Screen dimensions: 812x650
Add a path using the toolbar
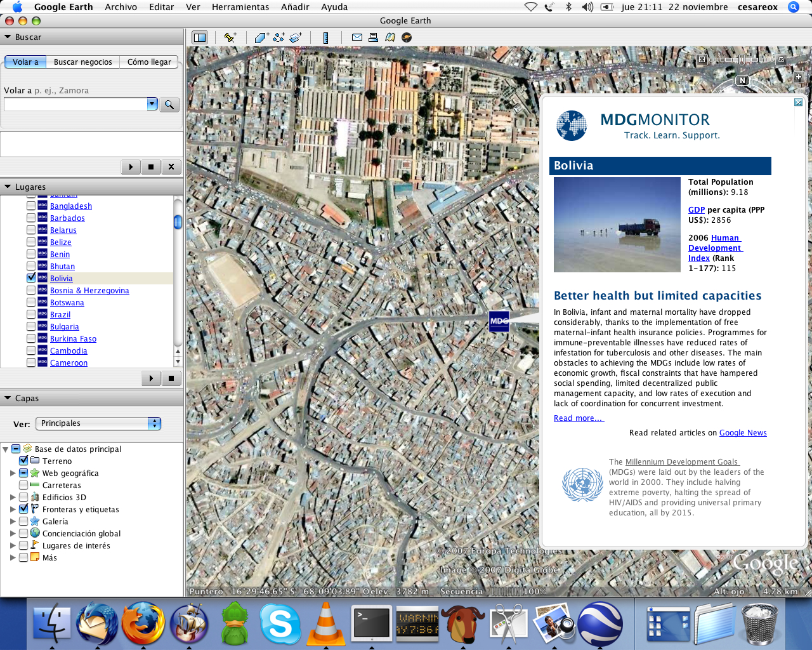click(278, 37)
